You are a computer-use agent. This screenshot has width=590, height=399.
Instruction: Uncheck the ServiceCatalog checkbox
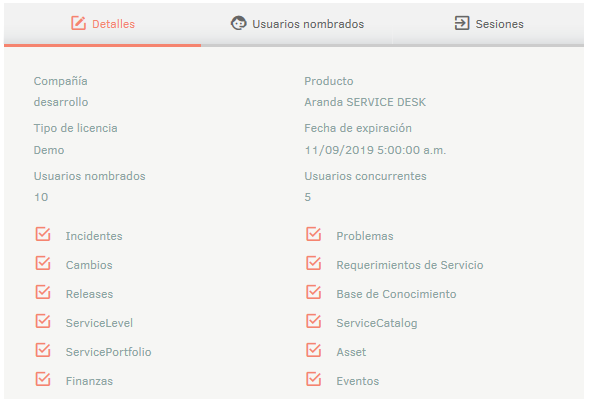[313, 321]
